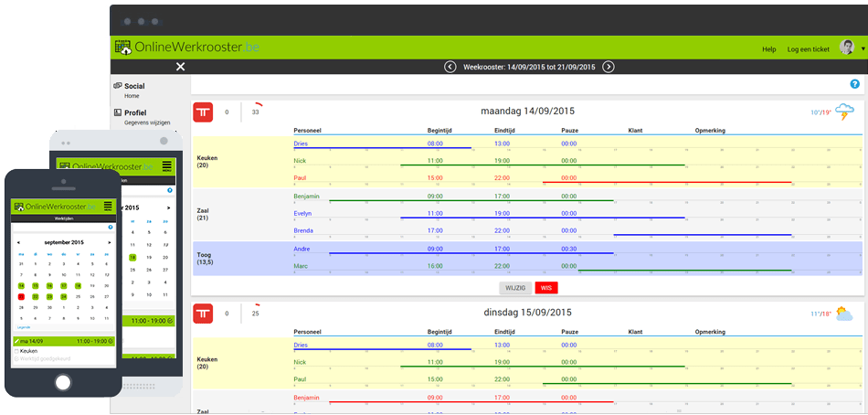Tick the Keuken checkbox on the phone
868x415 pixels.
(x=16, y=350)
